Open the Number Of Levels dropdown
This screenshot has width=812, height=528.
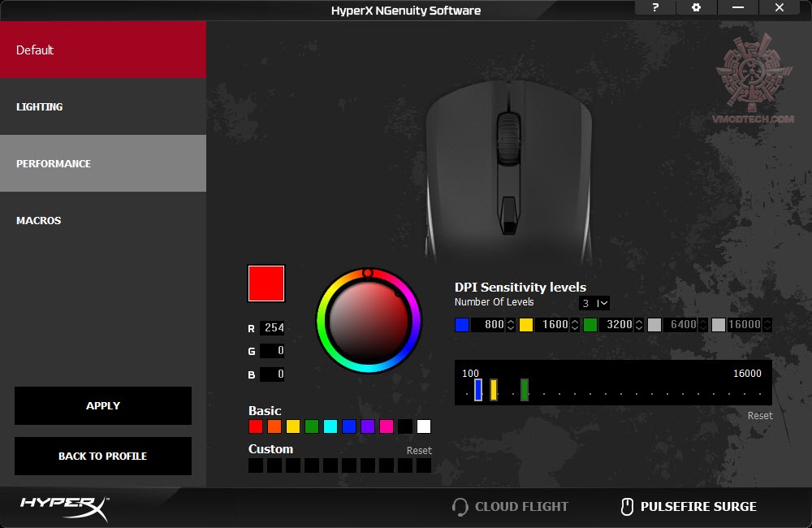click(x=594, y=303)
